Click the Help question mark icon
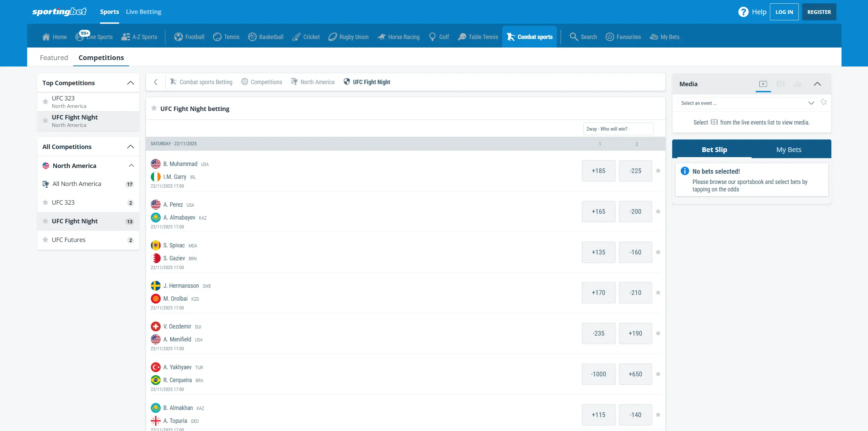This screenshot has height=431, width=868. pyautogui.click(x=743, y=12)
